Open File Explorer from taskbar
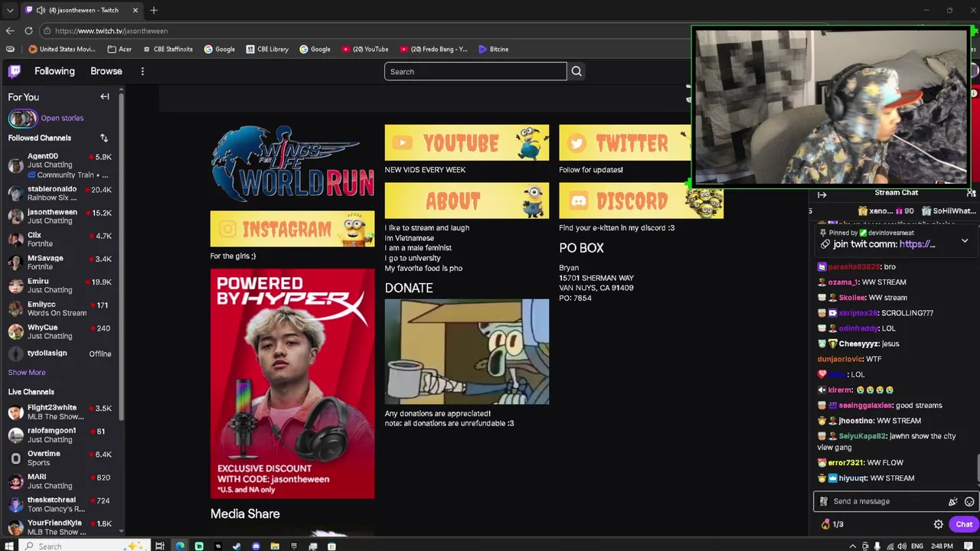This screenshot has height=551, width=980. (x=275, y=546)
